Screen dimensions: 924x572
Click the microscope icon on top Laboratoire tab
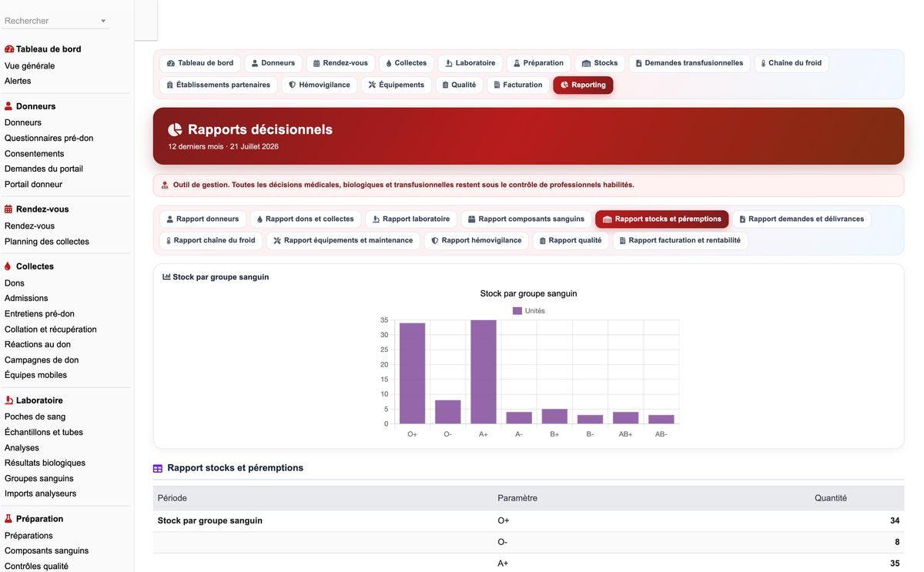pos(449,63)
